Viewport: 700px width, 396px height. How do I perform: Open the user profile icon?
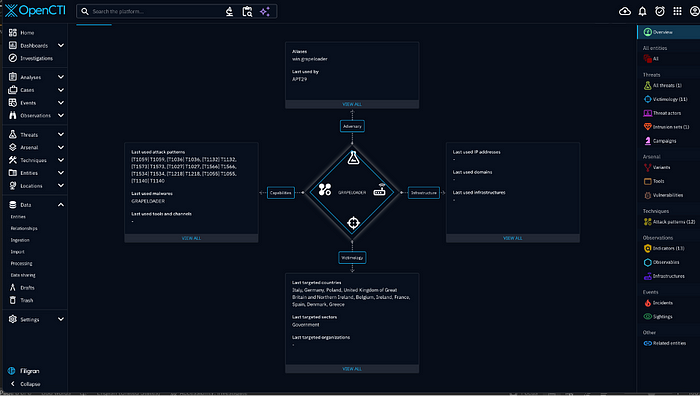tap(695, 11)
